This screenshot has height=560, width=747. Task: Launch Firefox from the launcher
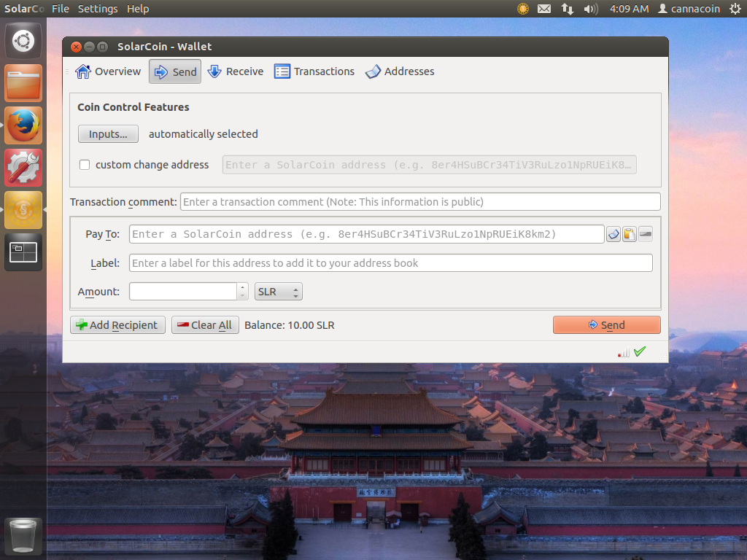(23, 125)
